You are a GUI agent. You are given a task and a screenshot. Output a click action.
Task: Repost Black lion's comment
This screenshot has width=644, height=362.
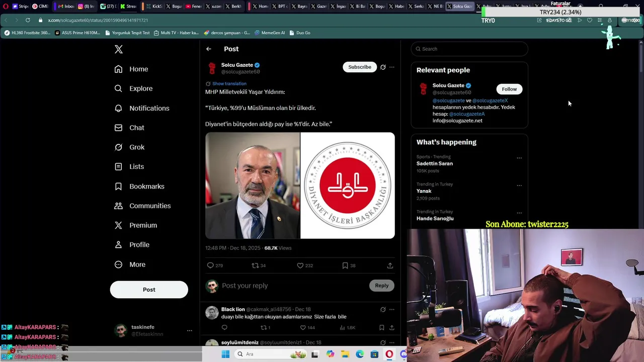click(265, 328)
